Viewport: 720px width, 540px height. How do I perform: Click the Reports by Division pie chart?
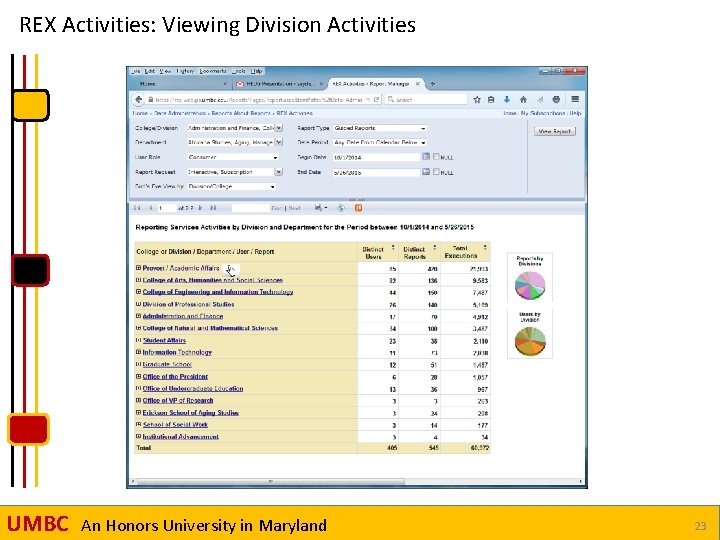[530, 285]
